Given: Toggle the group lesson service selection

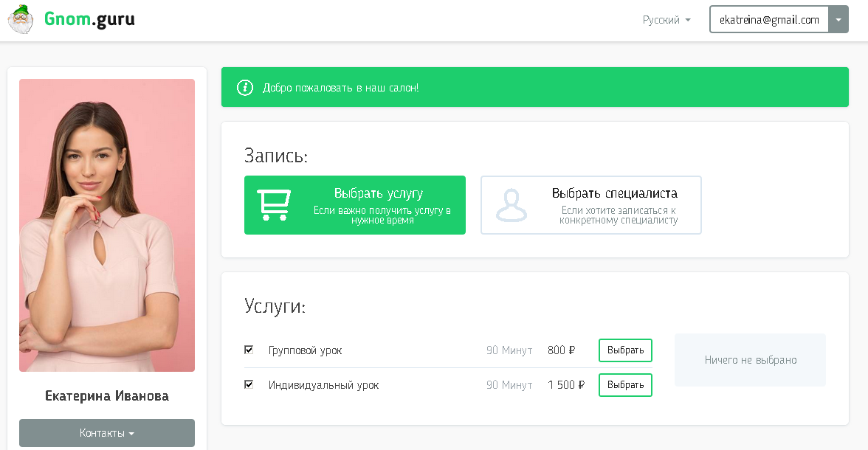Looking at the screenshot, I should click(x=249, y=350).
